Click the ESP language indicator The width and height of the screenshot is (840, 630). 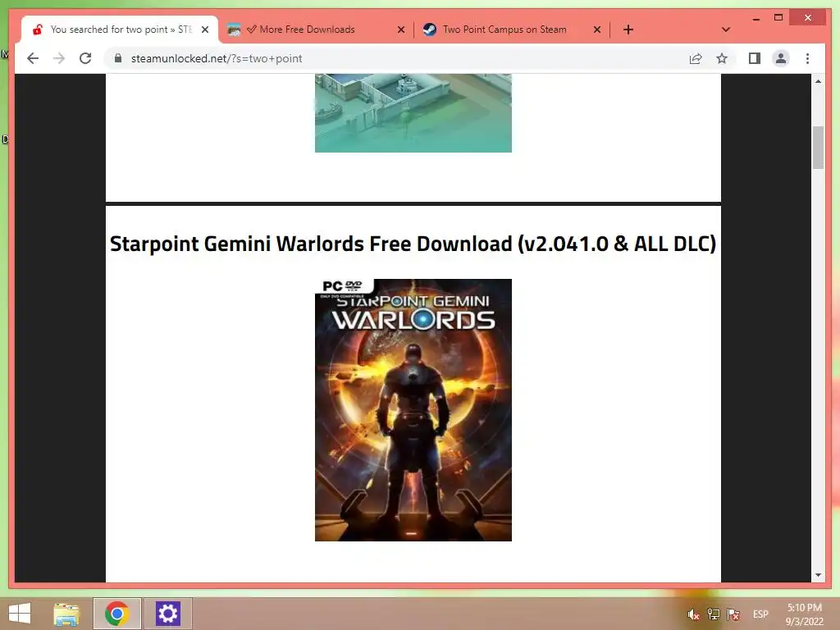click(x=760, y=614)
